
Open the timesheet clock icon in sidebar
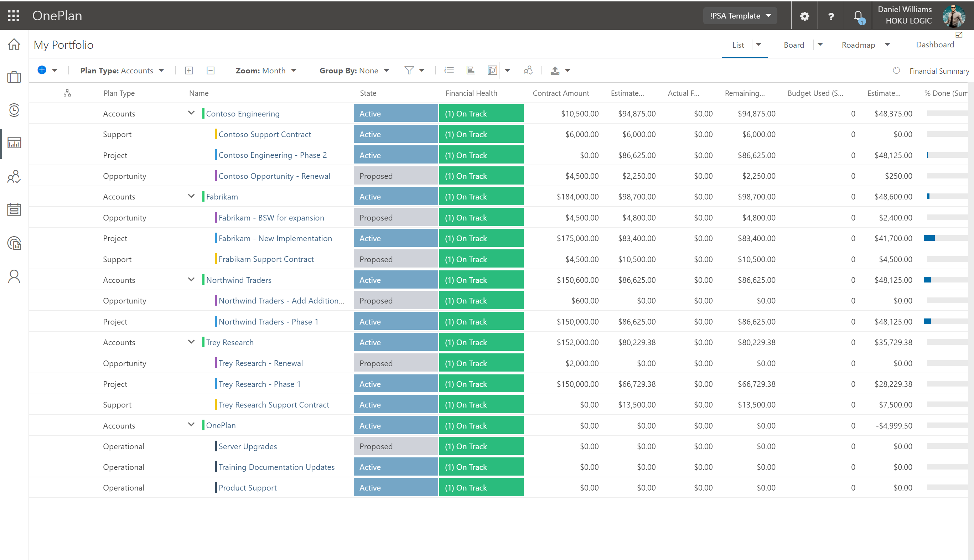point(14,110)
